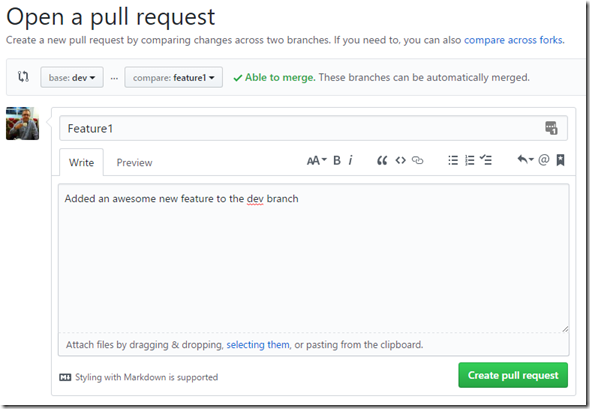Insert a quote using the quotation icon

pyautogui.click(x=382, y=161)
